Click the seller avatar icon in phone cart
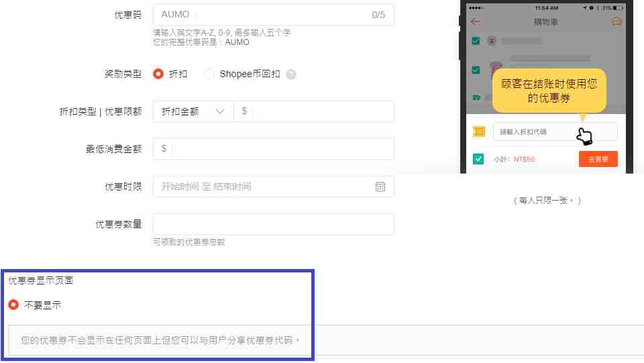This screenshot has width=644, height=363. point(491,41)
